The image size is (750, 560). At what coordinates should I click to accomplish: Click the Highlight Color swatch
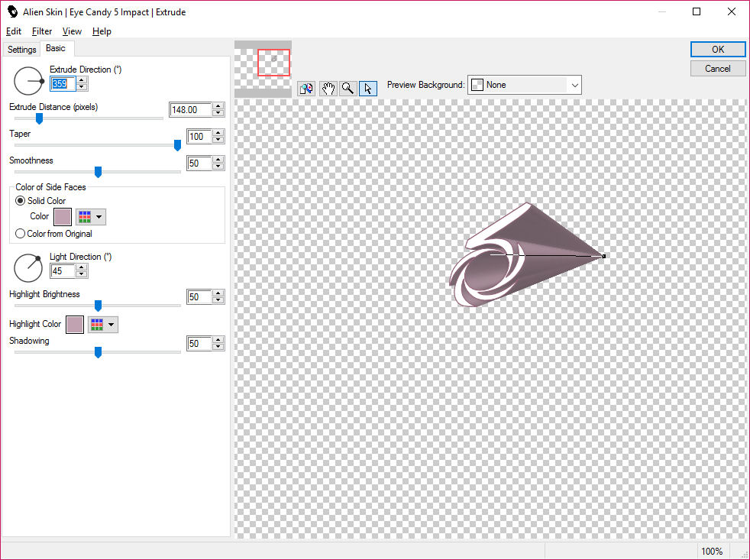click(x=75, y=325)
